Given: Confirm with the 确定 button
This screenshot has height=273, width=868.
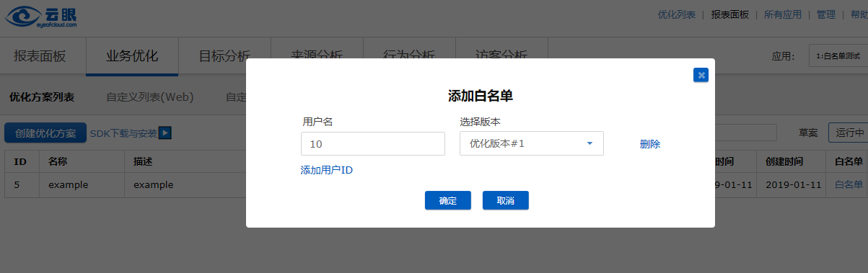Looking at the screenshot, I should click(448, 200).
